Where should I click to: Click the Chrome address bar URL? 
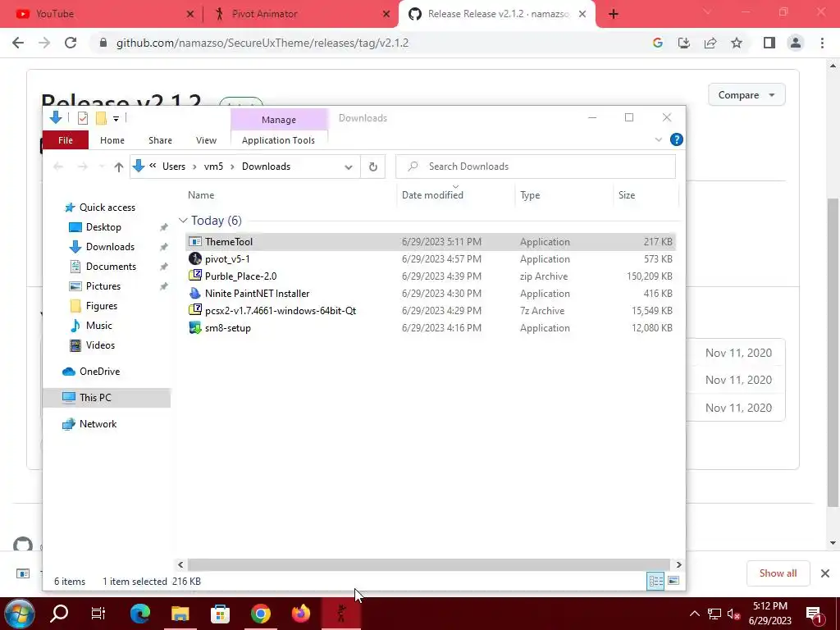click(262, 43)
